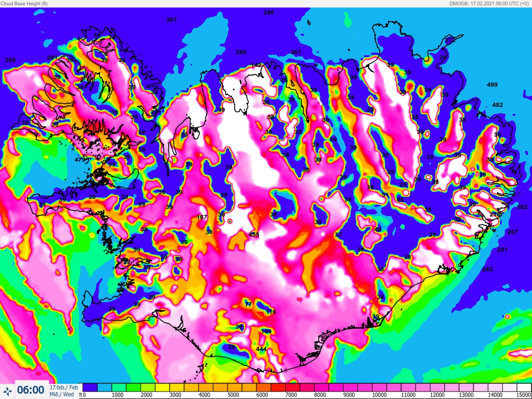
Task: Click the 167 value on the map
Action: pyautogui.click(x=202, y=217)
